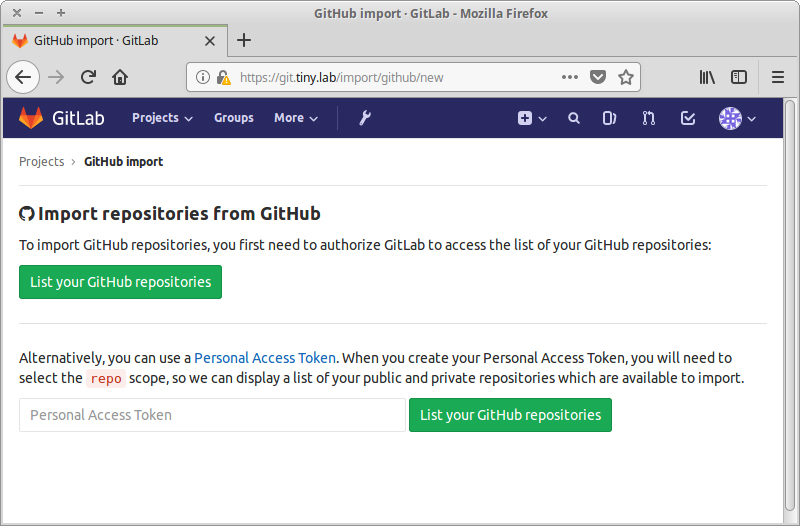Show site information icon in address bar
This screenshot has height=526, width=800.
203,77
